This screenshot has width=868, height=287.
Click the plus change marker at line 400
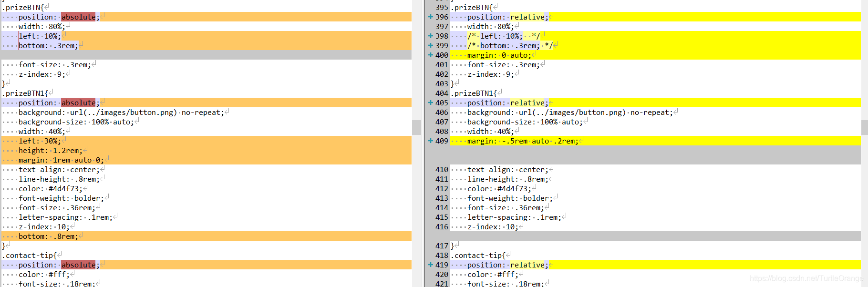pos(431,55)
